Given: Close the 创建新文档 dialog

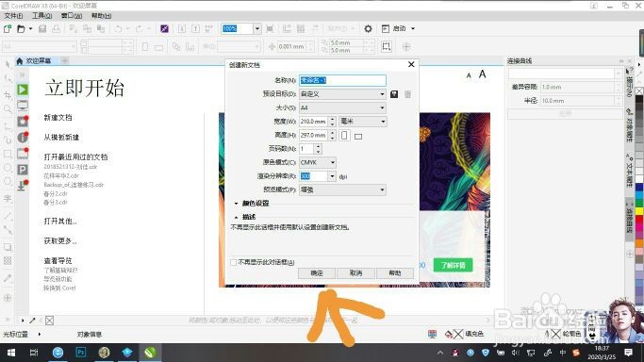Looking at the screenshot, I should pos(411,64).
